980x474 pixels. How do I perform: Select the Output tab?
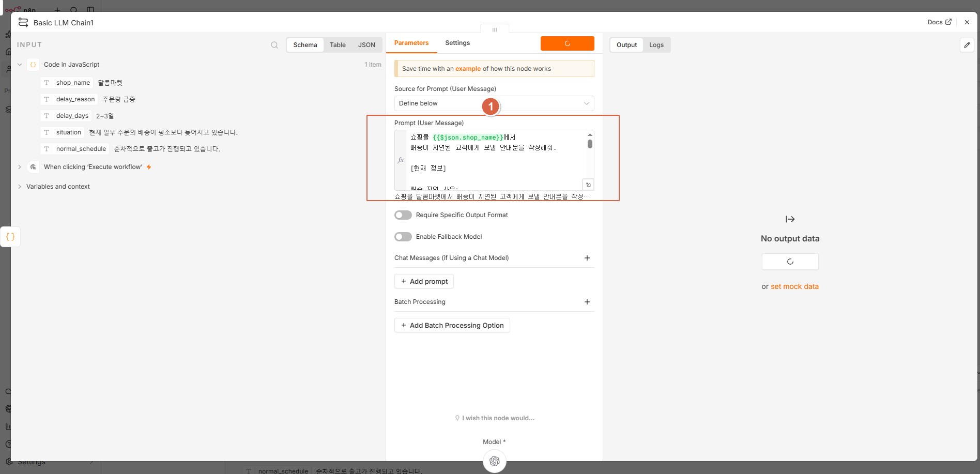626,45
